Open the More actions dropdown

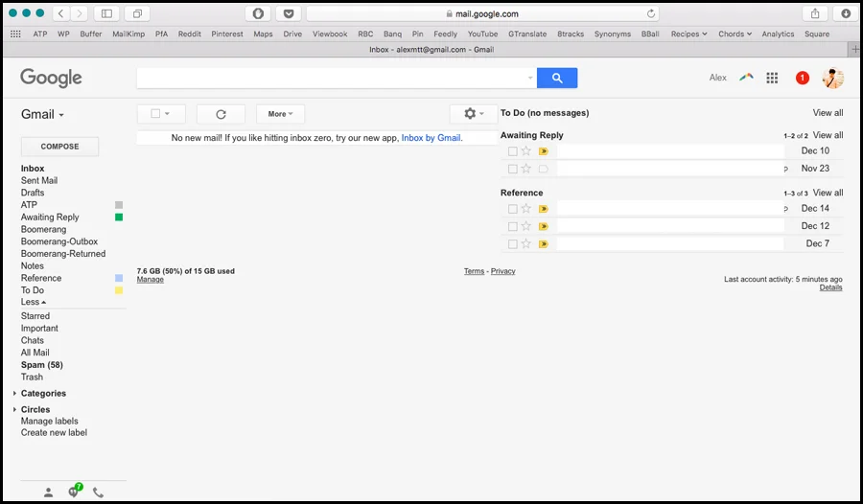click(280, 114)
